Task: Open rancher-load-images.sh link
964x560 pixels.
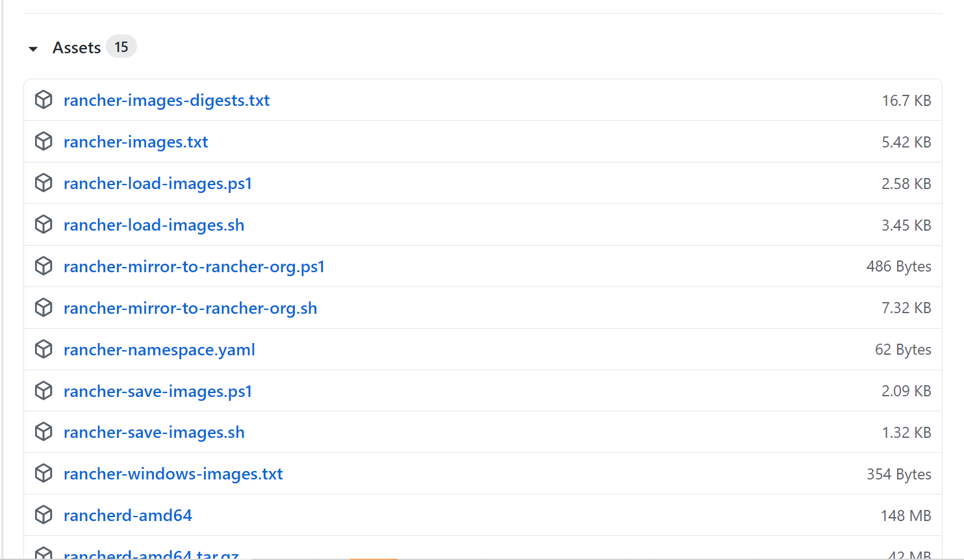Action: [154, 225]
